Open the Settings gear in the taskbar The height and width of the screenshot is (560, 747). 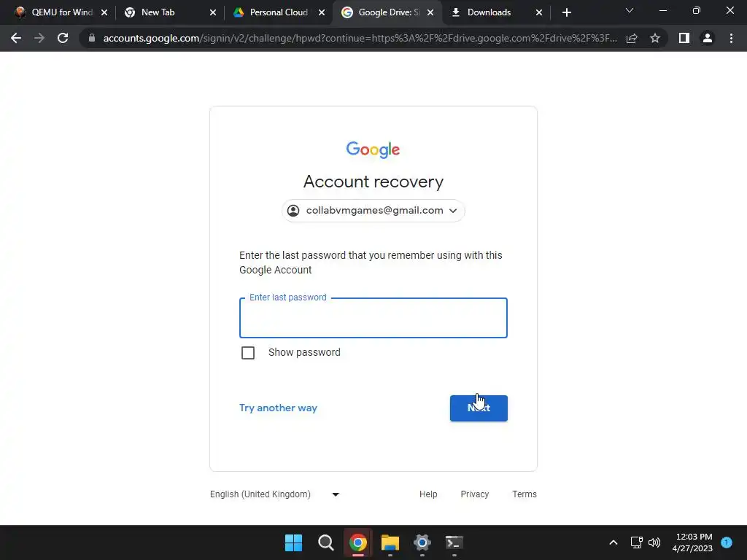[422, 542]
